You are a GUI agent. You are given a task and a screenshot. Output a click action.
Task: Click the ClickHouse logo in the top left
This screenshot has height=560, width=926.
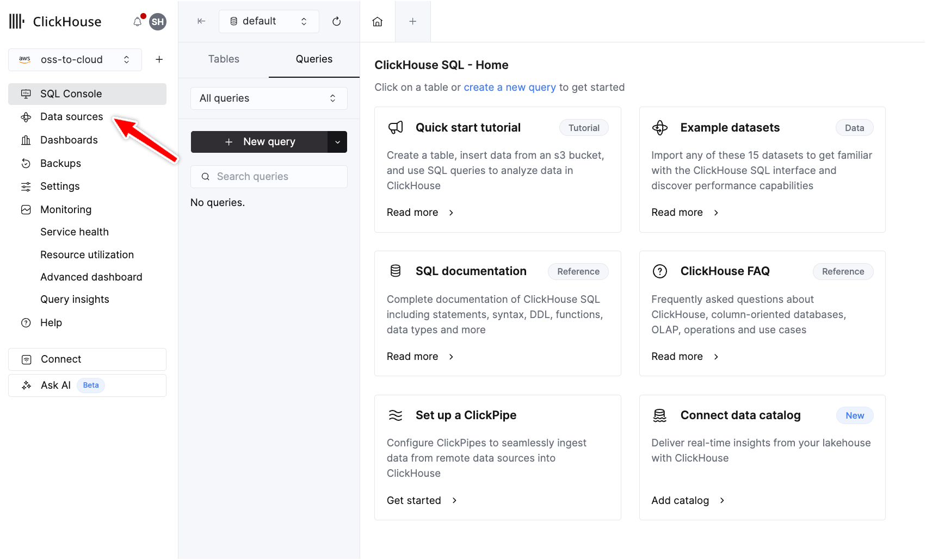click(54, 21)
